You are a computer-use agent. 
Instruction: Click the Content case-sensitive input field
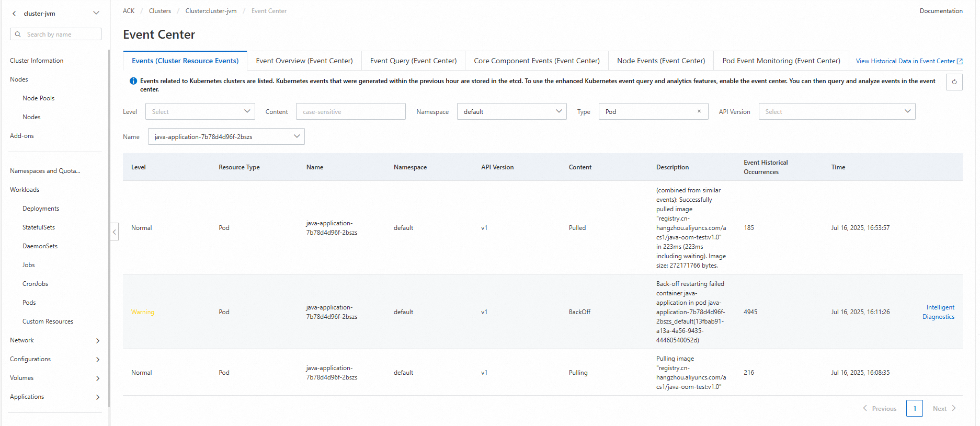pyautogui.click(x=351, y=111)
